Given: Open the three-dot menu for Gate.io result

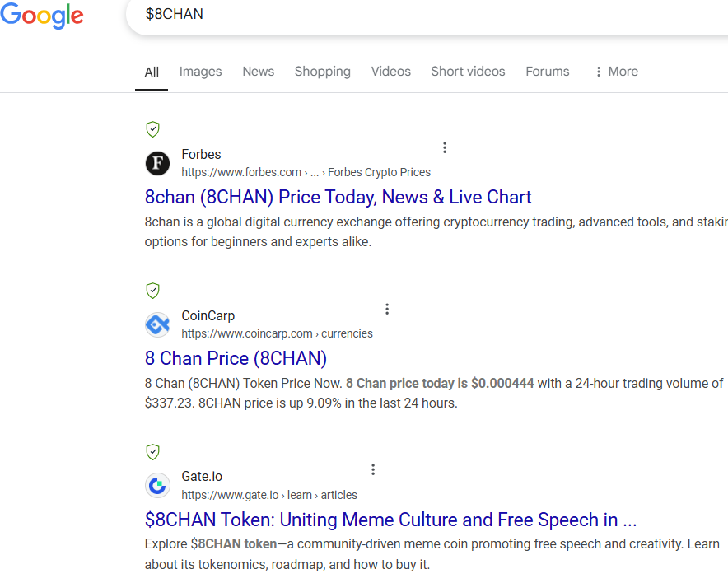Looking at the screenshot, I should [x=373, y=469].
